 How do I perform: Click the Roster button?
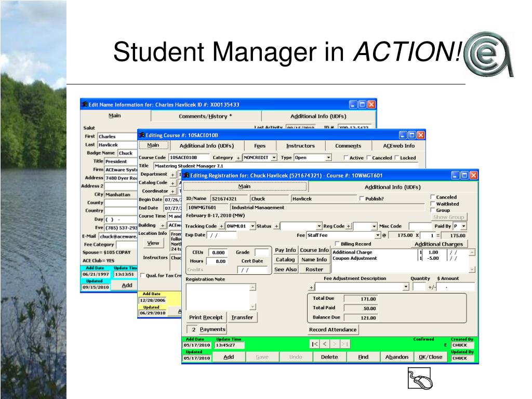(314, 270)
